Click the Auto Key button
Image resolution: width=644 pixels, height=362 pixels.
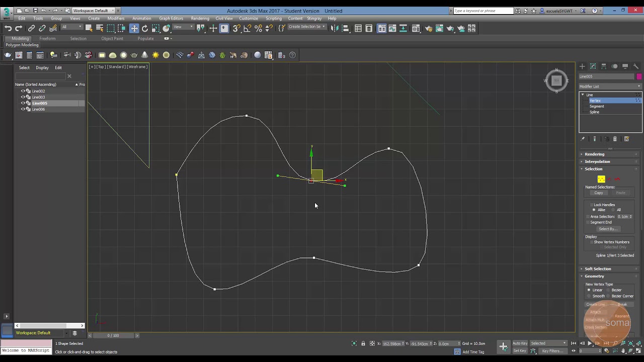520,343
